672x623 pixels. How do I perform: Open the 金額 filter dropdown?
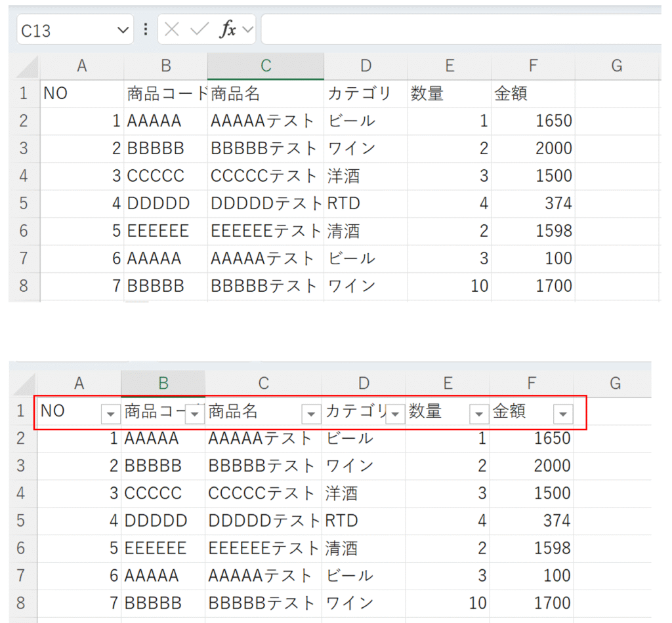[563, 414]
